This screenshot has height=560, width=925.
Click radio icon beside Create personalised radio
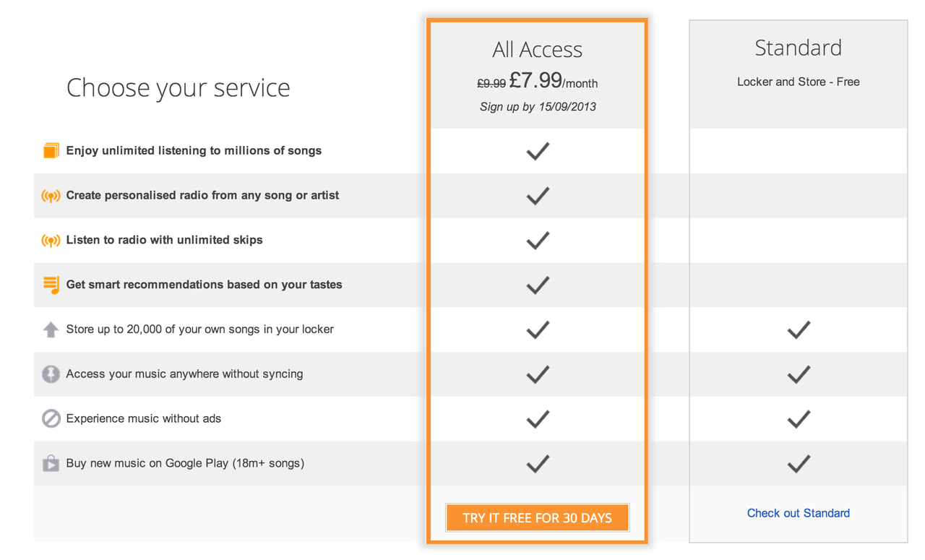coord(51,196)
